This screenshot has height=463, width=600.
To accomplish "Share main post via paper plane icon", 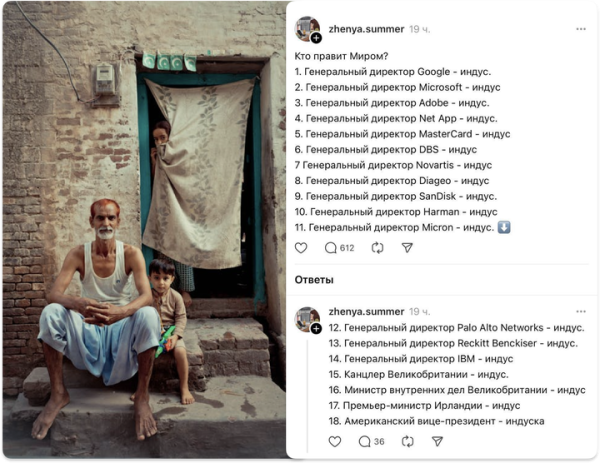I will [407, 248].
